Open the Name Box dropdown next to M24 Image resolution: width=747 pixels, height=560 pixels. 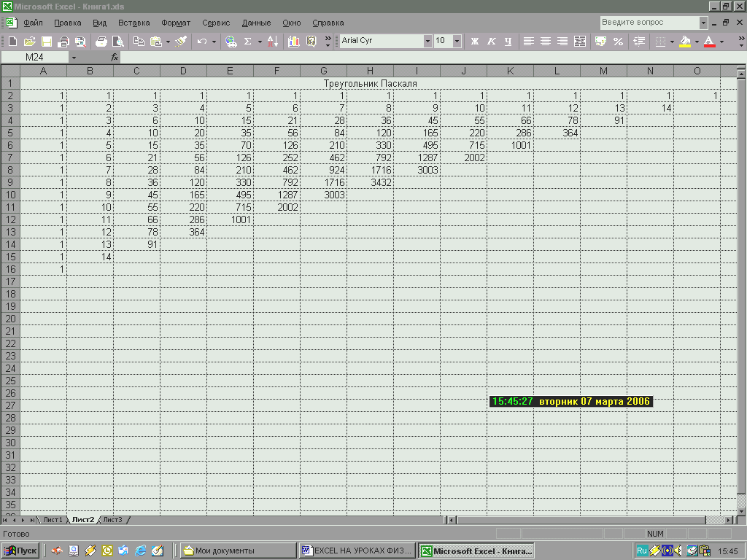click(74, 58)
